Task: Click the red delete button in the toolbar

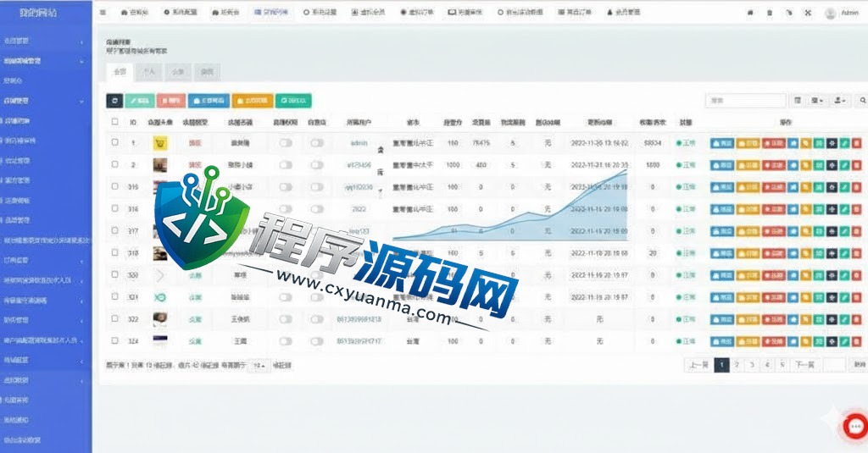Action: click(171, 101)
